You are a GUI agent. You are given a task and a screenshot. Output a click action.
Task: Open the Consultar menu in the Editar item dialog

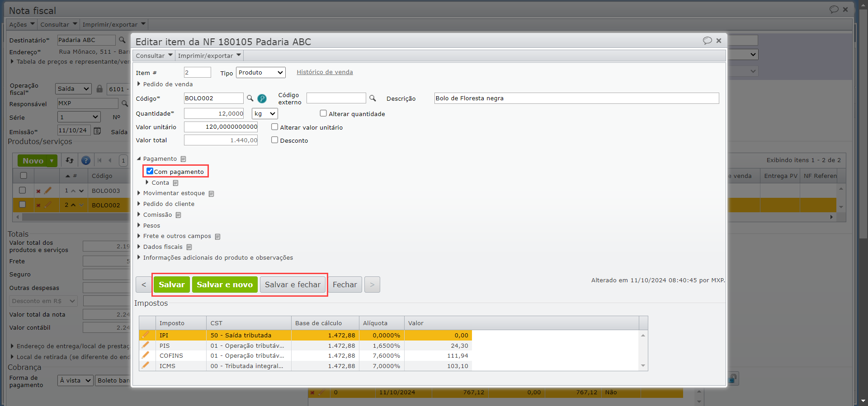coord(154,56)
